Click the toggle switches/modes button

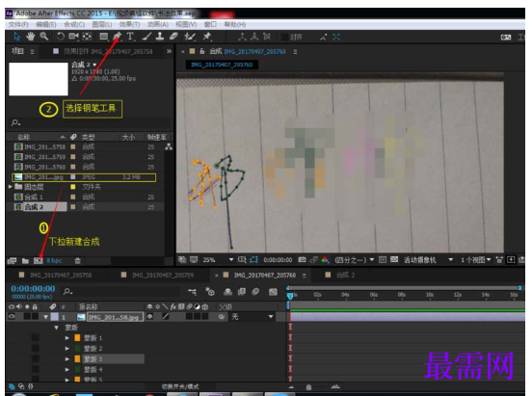[x=180, y=386]
